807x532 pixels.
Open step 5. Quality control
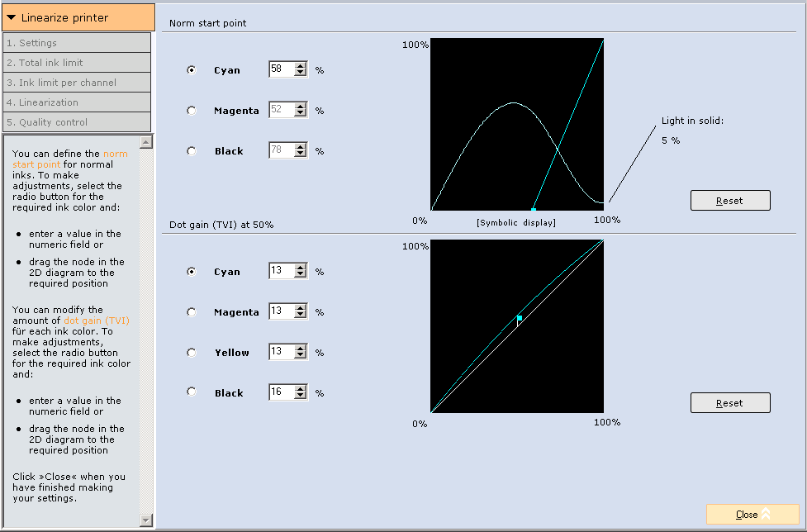(x=77, y=122)
